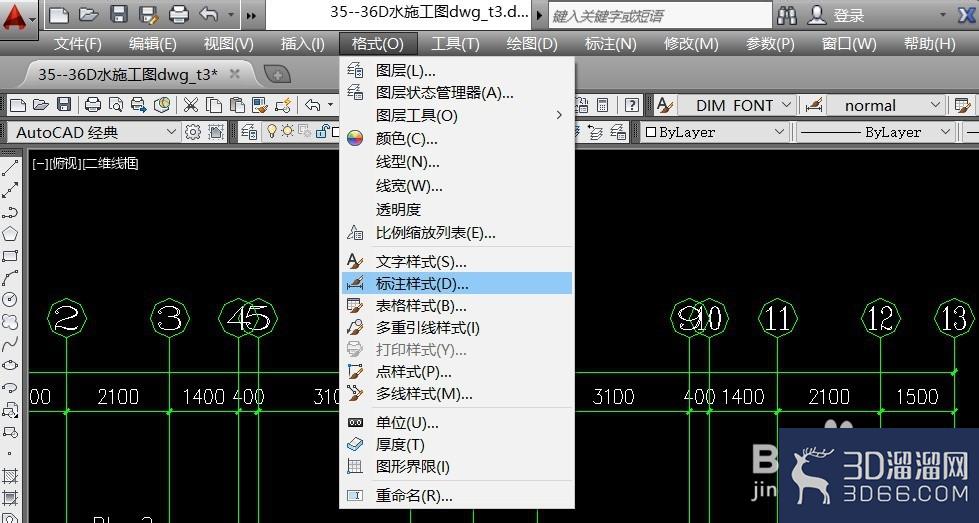Viewport: 979px width, 523px height.
Task: Choose 表格样式(B)... menu entry
Action: 457,306
